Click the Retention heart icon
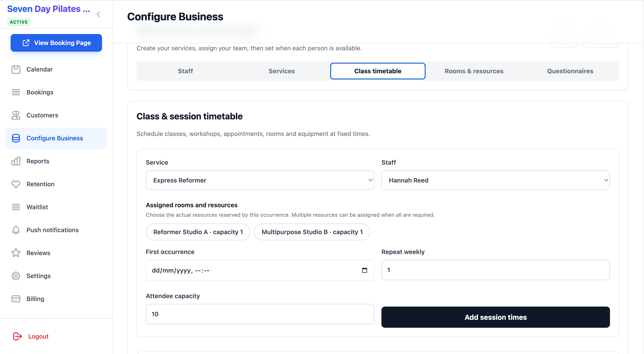This screenshot has width=644, height=354. point(16,184)
